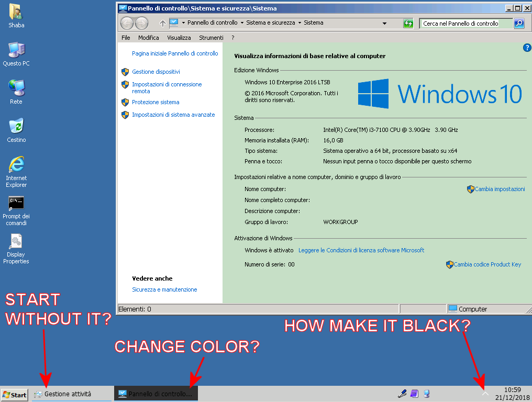This screenshot has height=402, width=532.
Task: Open the Visualizza menu
Action: 179,38
